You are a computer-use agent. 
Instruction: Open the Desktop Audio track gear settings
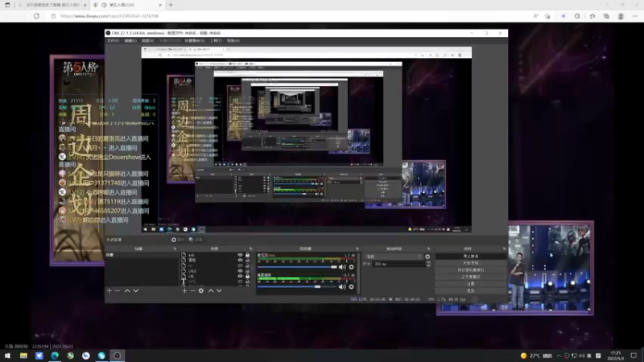pyautogui.click(x=351, y=287)
